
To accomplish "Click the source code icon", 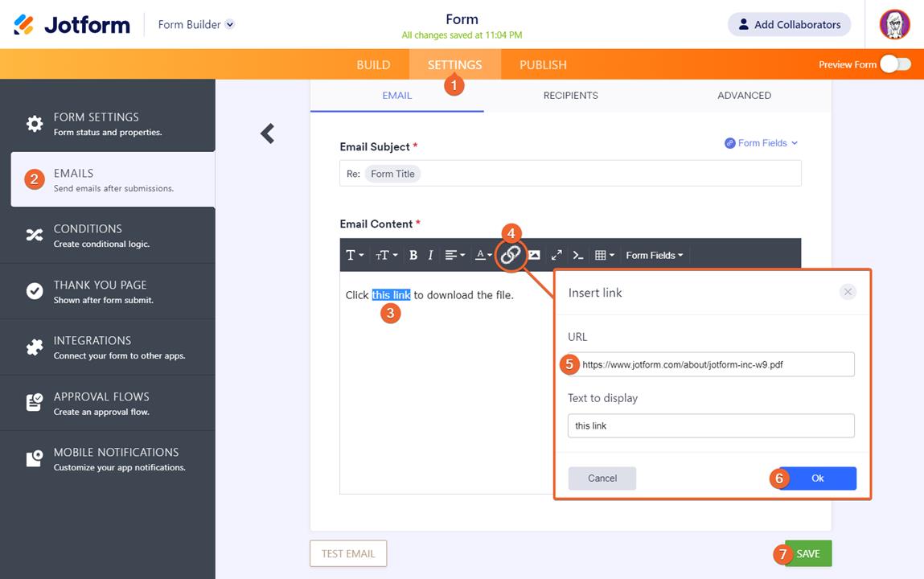I will (x=578, y=255).
